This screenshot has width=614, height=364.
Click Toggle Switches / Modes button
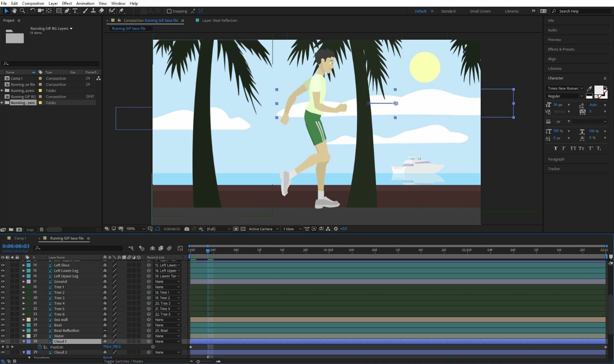pos(123,361)
